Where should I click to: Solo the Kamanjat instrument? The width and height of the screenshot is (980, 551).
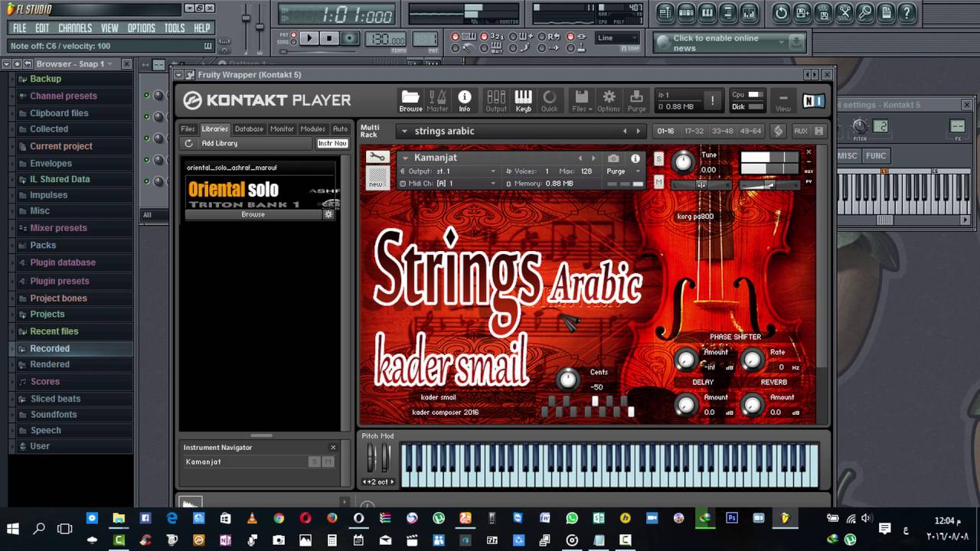[x=659, y=158]
